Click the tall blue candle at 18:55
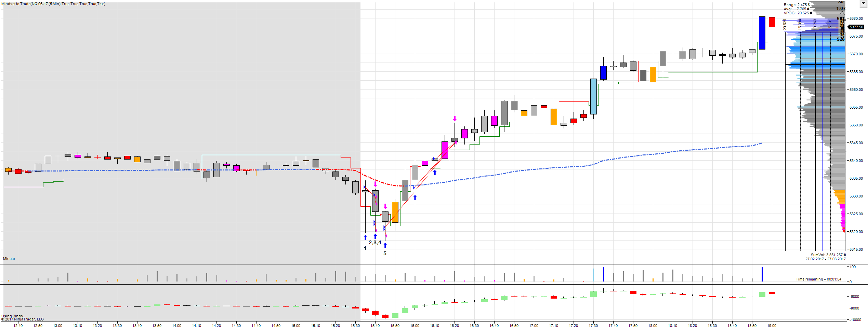868x329 pixels. (762, 33)
